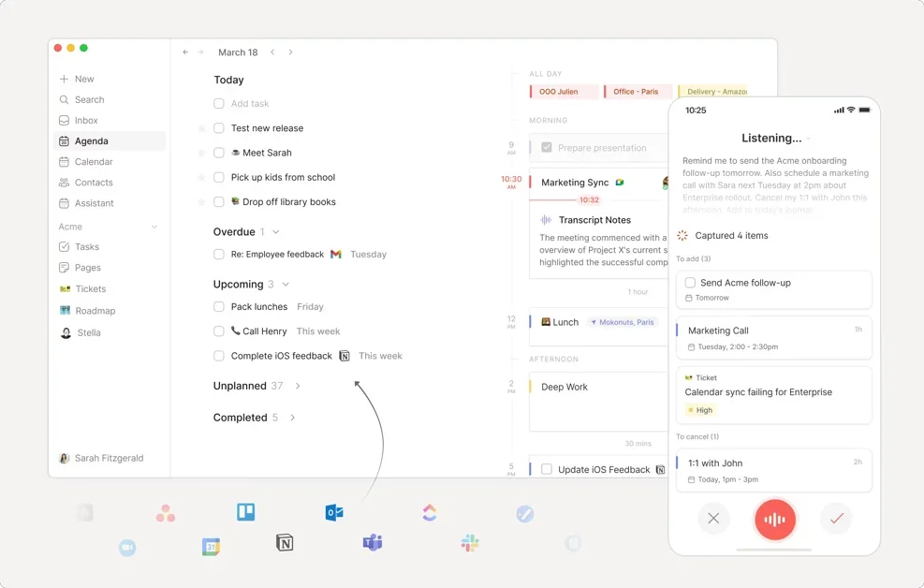Click the Stella avatar icon
The image size is (924, 588).
pyautogui.click(x=66, y=333)
